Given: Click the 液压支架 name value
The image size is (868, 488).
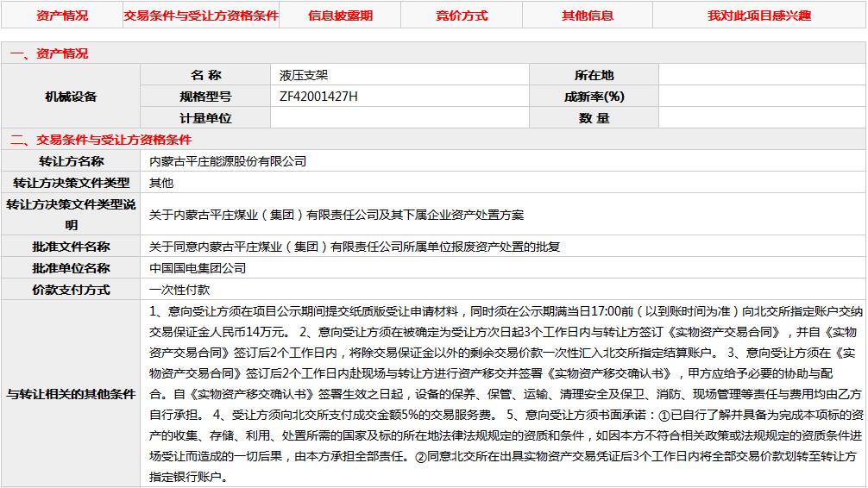Looking at the screenshot, I should pos(299,75).
